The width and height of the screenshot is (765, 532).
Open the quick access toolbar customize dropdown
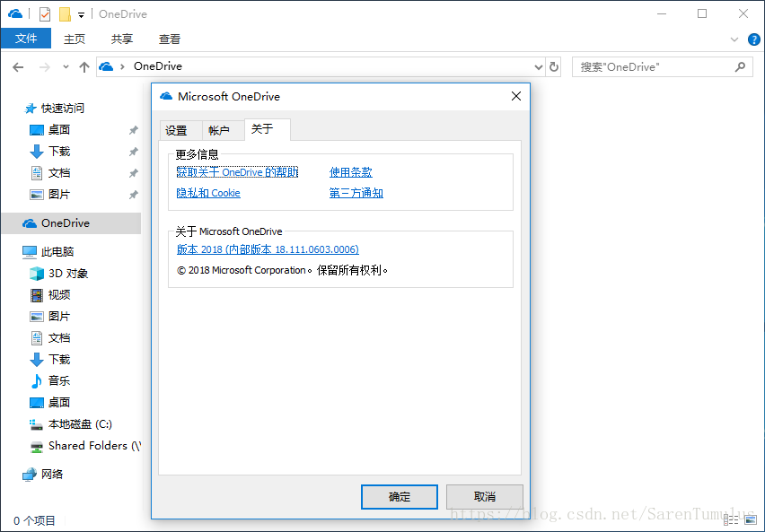click(82, 15)
